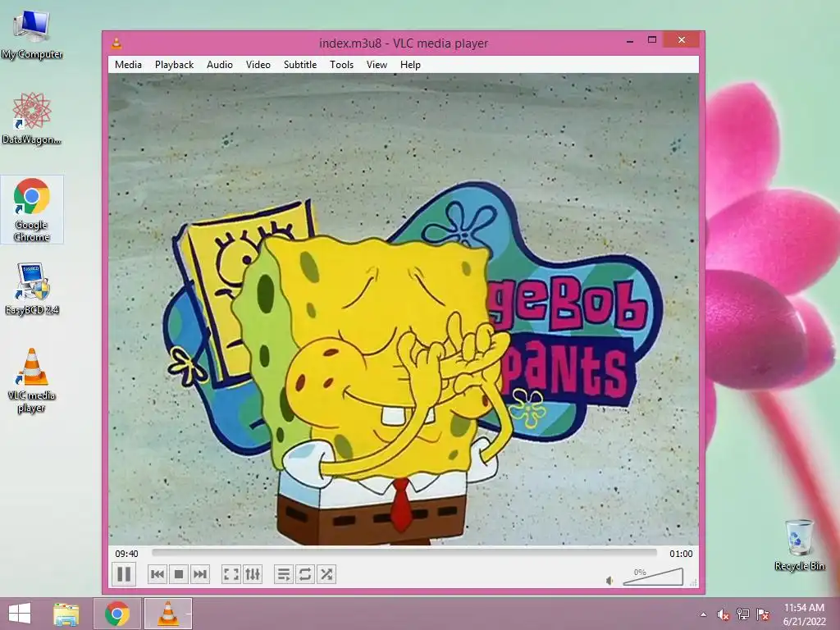Click the muted speaker tray icon
The image size is (840, 630).
[x=724, y=614]
